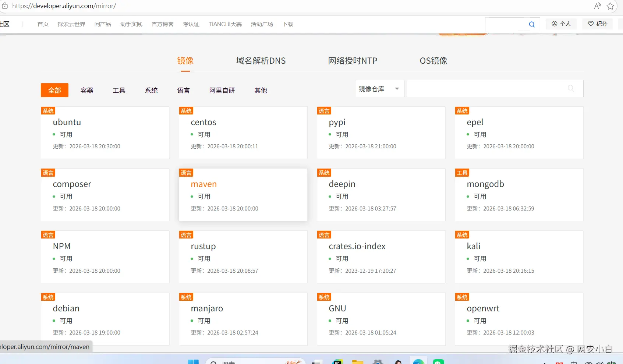Image resolution: width=623 pixels, height=364 pixels.
Task: Filter mirrors by 阿里自研 category
Action: click(x=222, y=91)
